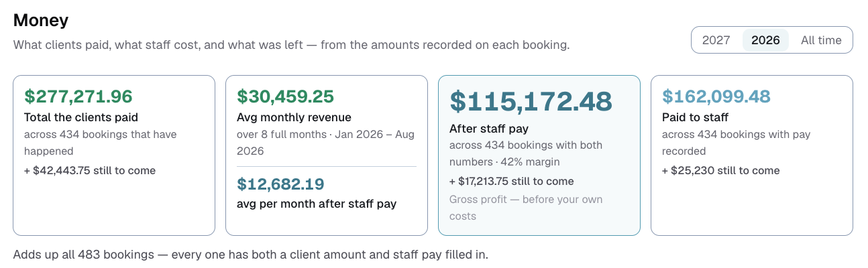Click the $30,459.25 revenue figure
Viewport: 868px width, 268px height.
285,96
